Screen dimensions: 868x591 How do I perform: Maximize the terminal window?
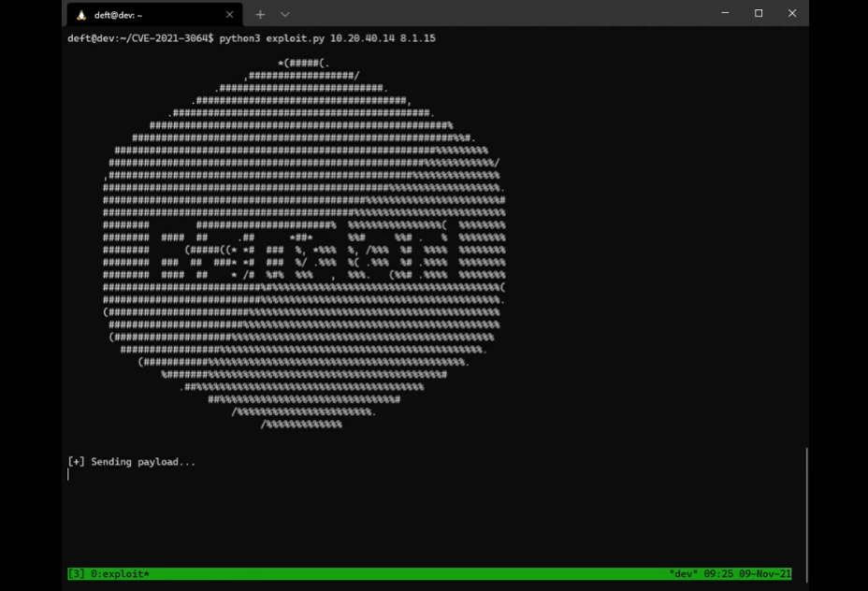(x=759, y=13)
